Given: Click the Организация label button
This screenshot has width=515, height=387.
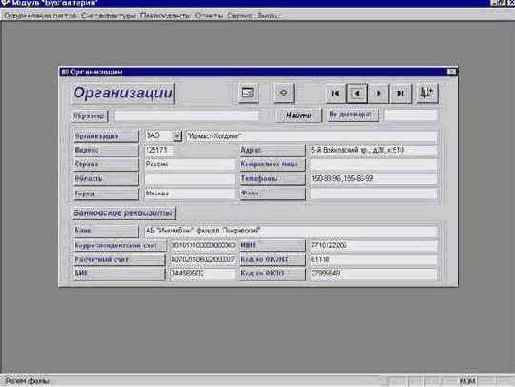Looking at the screenshot, I should click(105, 136).
